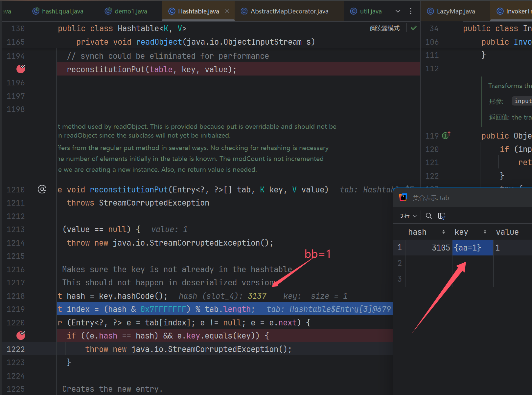Viewport: 532px width, 395px height.
Task: Click inline hint hash (slot_4): 3137
Action: (x=222, y=296)
